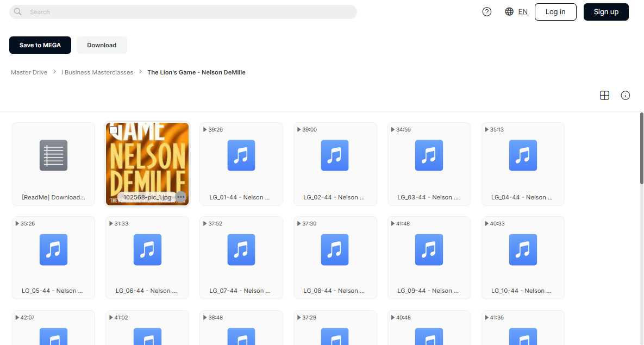Viewport: 644px width, 345px height.
Task: Open the EN language selector
Action: pos(523,12)
